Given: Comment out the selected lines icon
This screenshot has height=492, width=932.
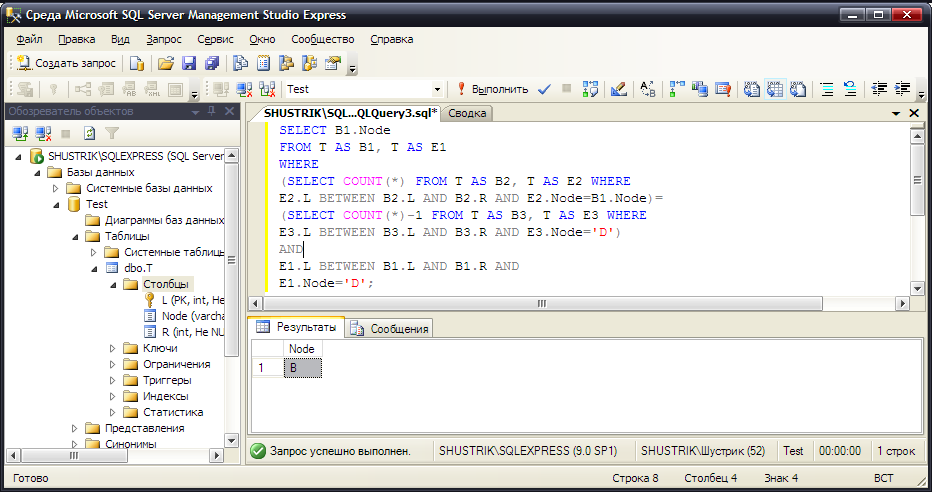Looking at the screenshot, I should tap(827, 89).
